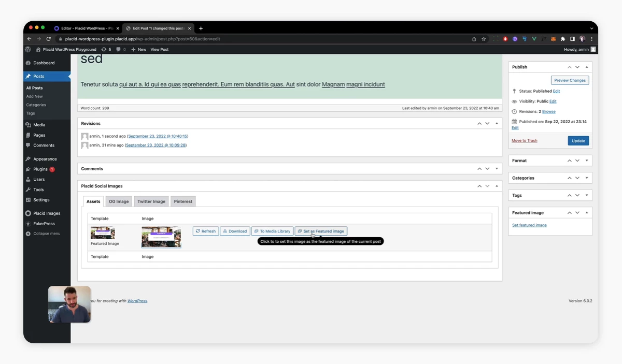622x364 pixels.
Task: Expand the Categories panel
Action: pyautogui.click(x=587, y=178)
